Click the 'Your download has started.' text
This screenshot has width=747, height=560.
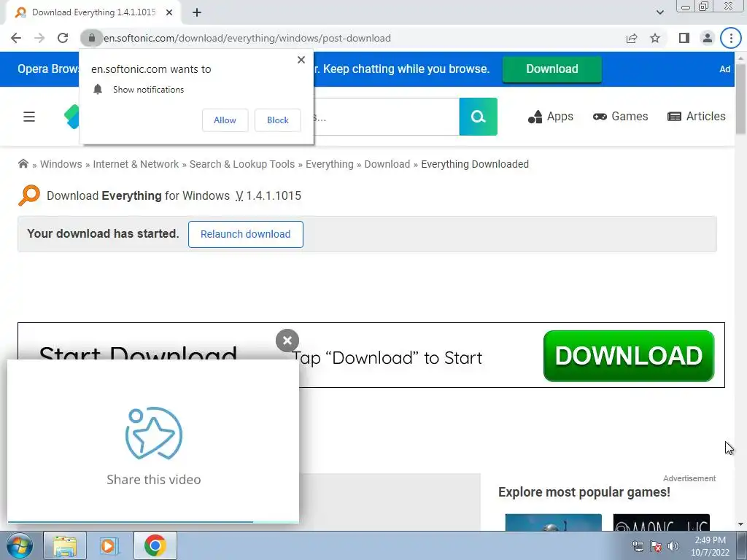click(103, 234)
